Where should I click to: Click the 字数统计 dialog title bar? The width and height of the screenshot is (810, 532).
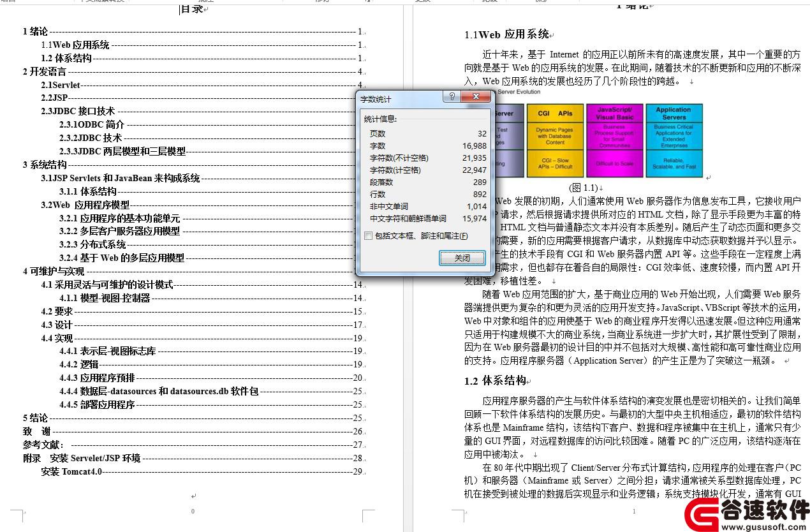(399, 98)
